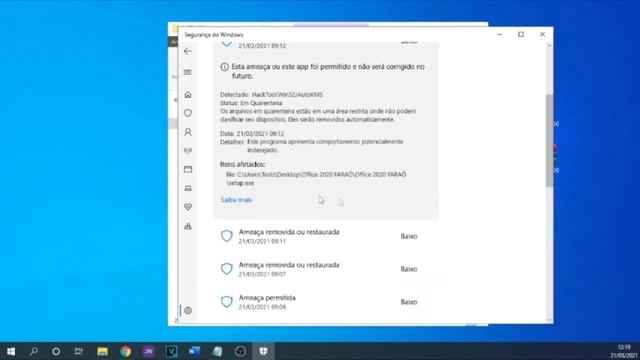The width and height of the screenshot is (640, 360).
Task: Minimize the Segurança do Windows window
Action: [x=500, y=34]
